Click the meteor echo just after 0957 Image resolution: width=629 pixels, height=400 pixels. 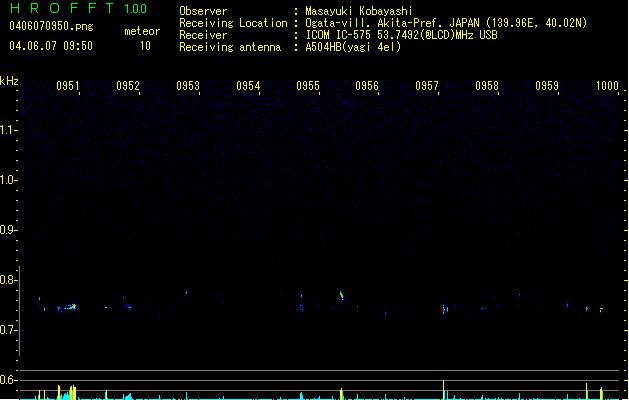pos(444,309)
